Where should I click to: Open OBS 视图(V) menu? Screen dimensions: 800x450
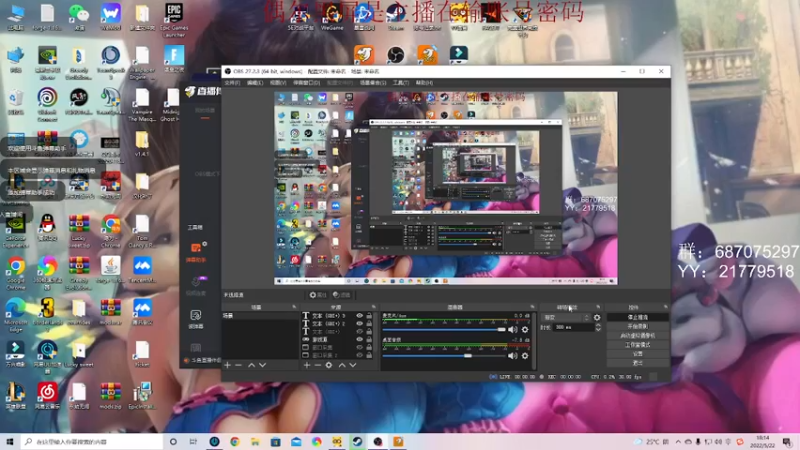click(x=278, y=83)
